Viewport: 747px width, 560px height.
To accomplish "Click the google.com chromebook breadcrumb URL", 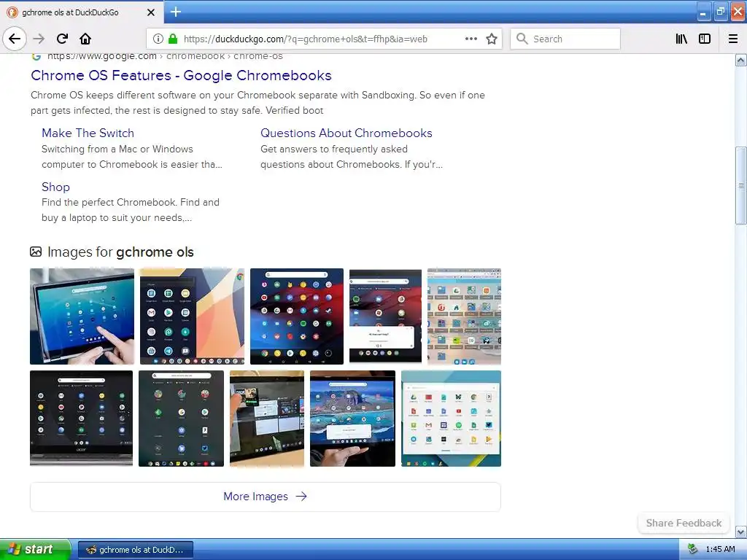I will click(165, 56).
